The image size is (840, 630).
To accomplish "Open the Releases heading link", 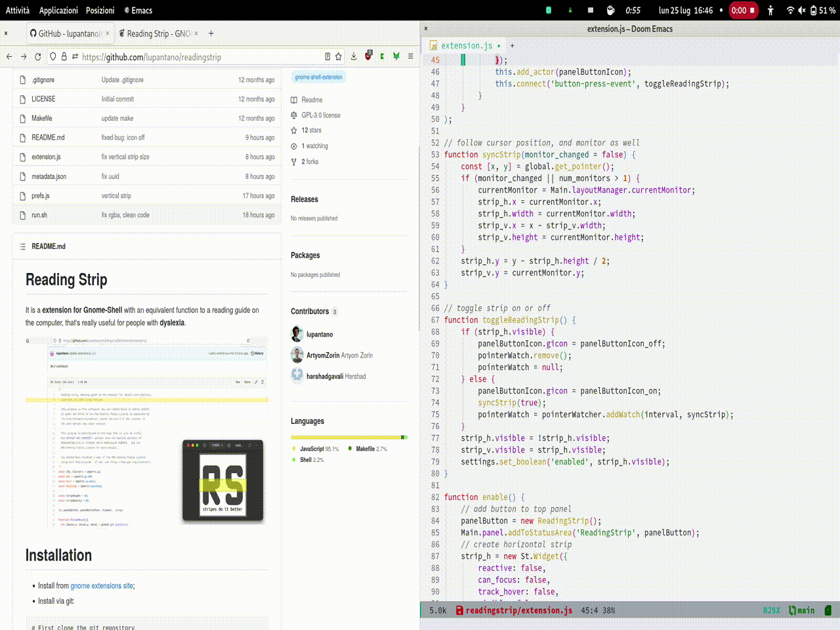I will point(304,199).
